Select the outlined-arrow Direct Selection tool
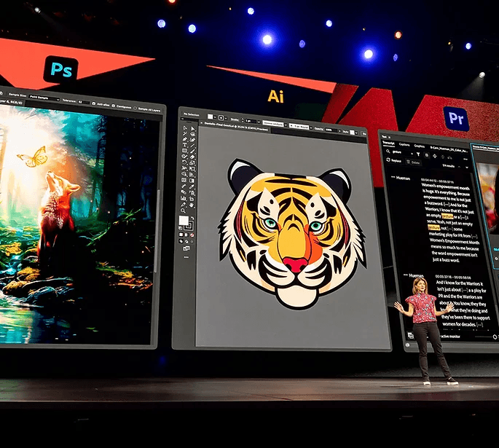Screen dimensions: 499x448 click(185, 128)
